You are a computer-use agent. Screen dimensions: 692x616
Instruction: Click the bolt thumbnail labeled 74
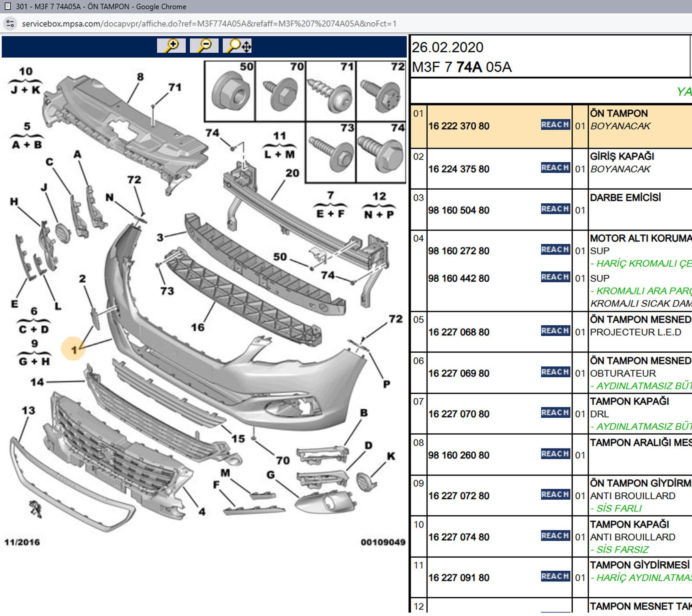(381, 152)
